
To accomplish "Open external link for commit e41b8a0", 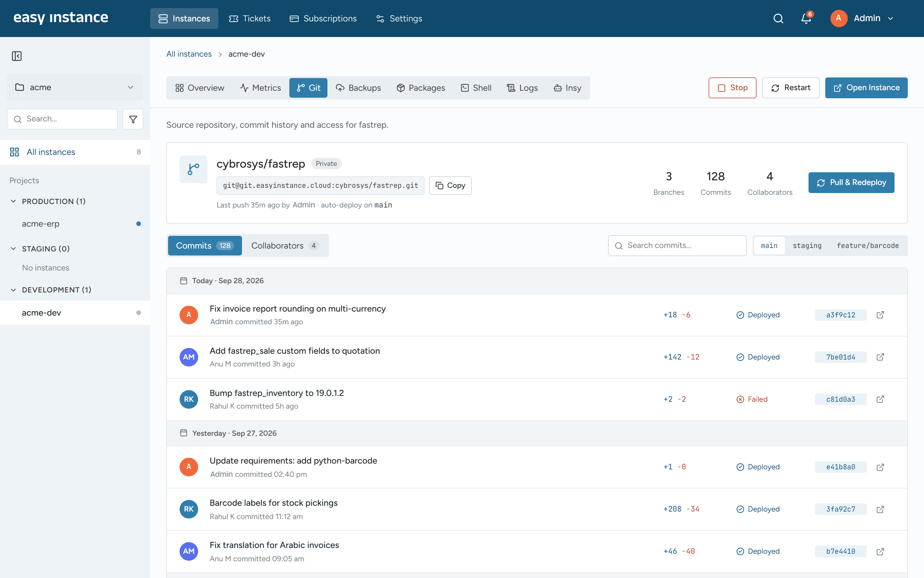I will [880, 467].
